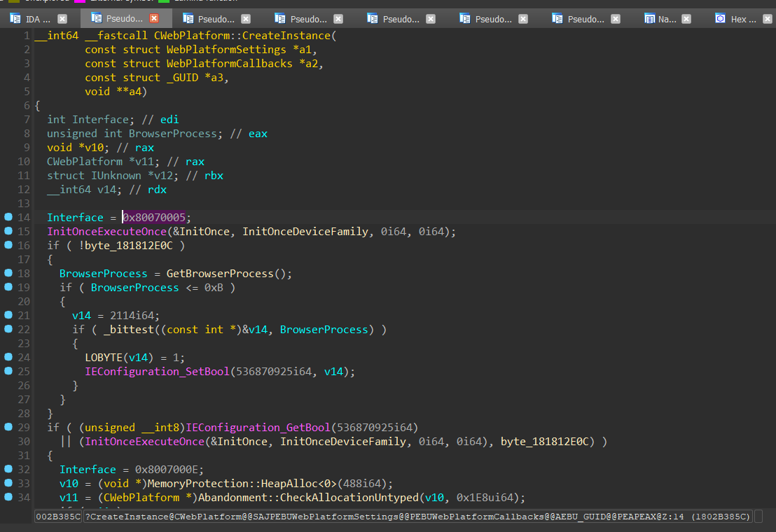Click the Hex View tab icon
Viewport: 776px width, 532px height.
(720, 19)
